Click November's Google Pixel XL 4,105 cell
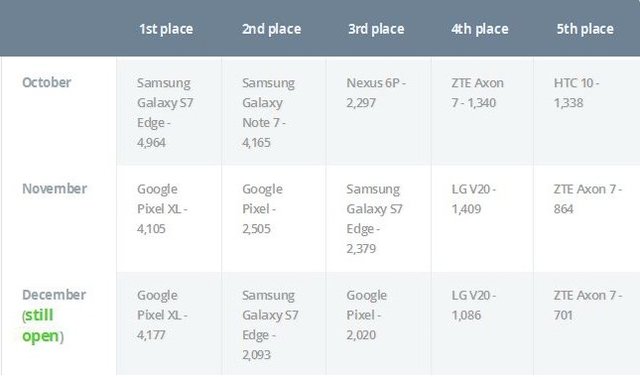640x377 pixels. [169, 219]
